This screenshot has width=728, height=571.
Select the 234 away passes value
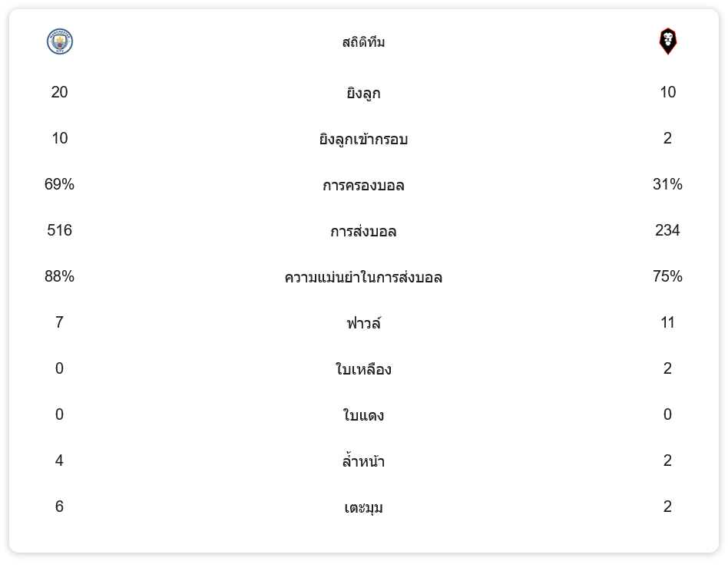[667, 230]
